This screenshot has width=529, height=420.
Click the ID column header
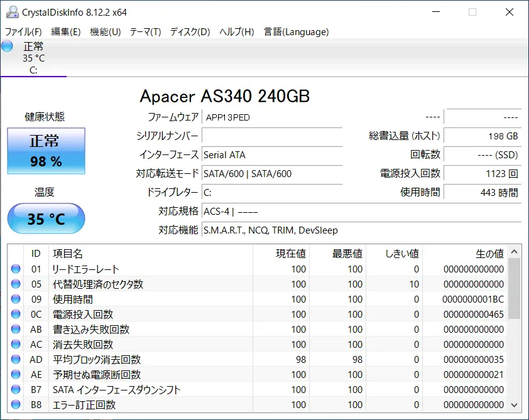tap(36, 254)
